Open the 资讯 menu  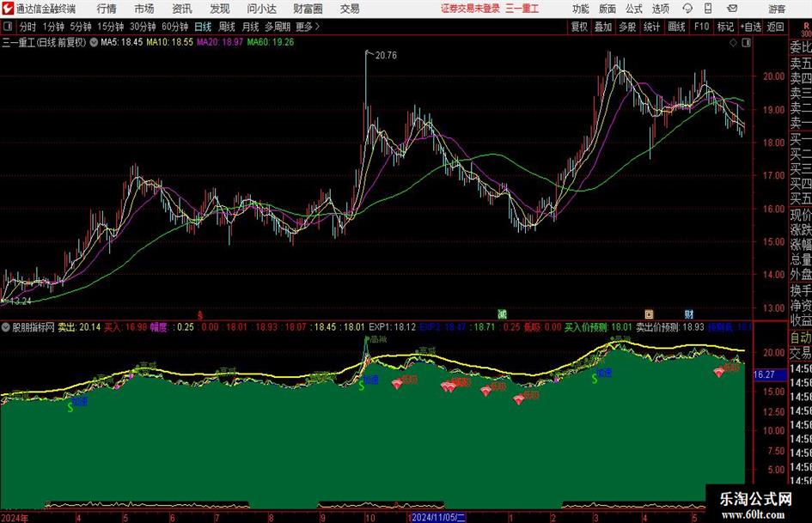(x=182, y=9)
